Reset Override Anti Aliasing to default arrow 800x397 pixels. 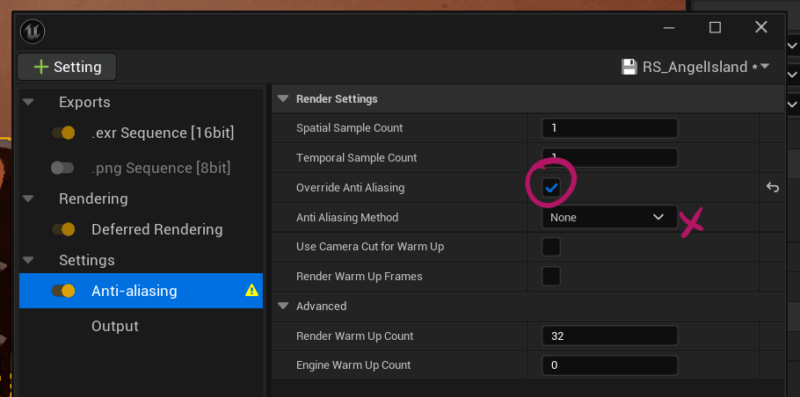click(x=772, y=188)
